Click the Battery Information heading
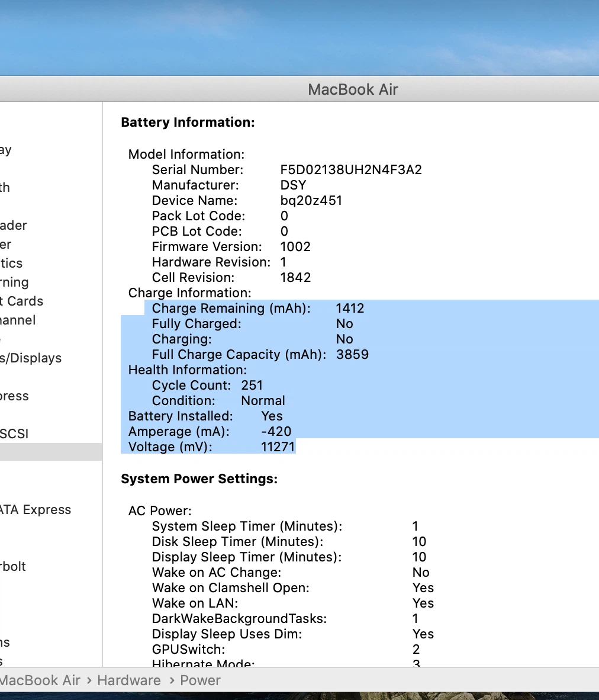 pos(188,123)
